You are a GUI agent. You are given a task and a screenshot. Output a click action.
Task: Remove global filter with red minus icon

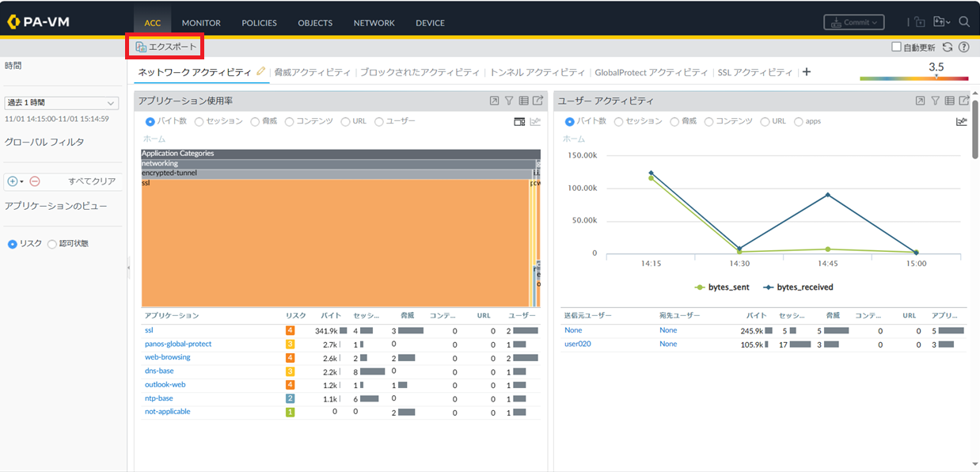point(34,181)
